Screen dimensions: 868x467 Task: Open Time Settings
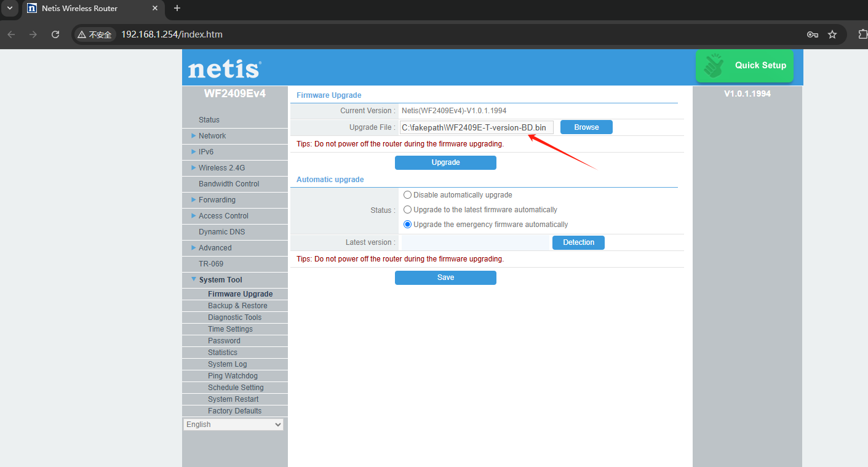point(230,329)
